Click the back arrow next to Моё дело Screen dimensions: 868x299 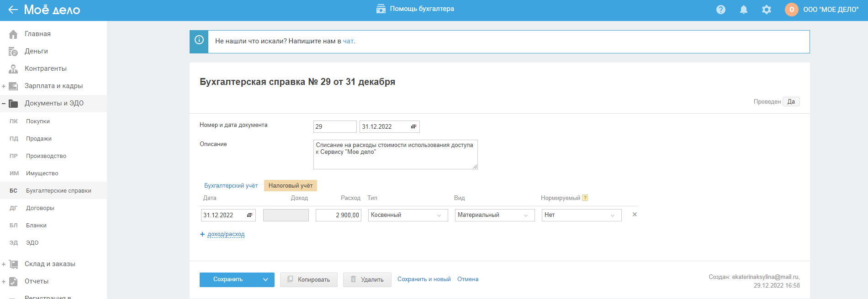tap(13, 10)
